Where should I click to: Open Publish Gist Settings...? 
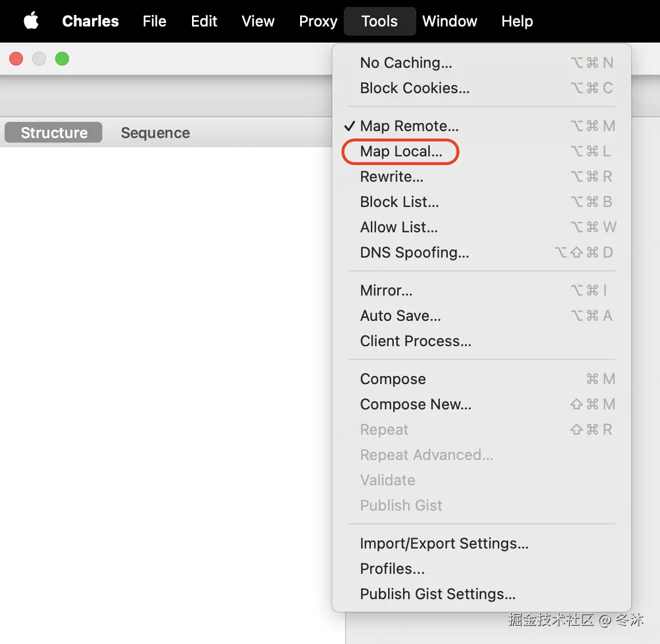482,594
